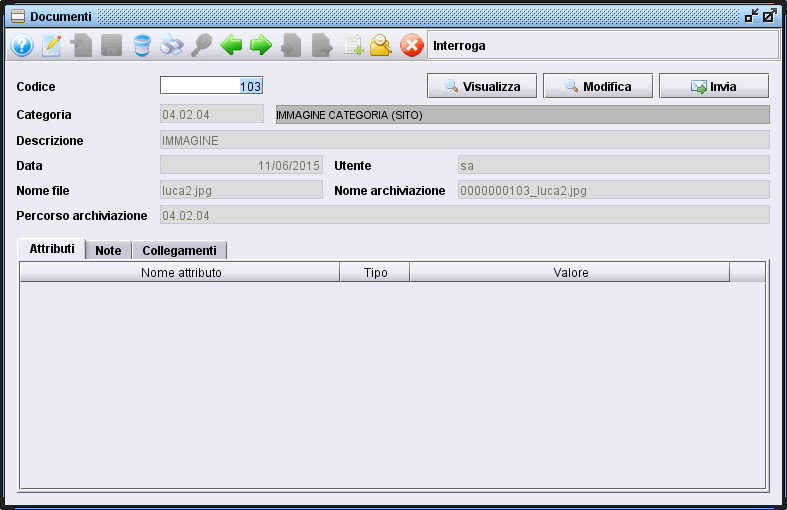
Task: Open help with the blue question mark icon
Action: click(x=22, y=46)
